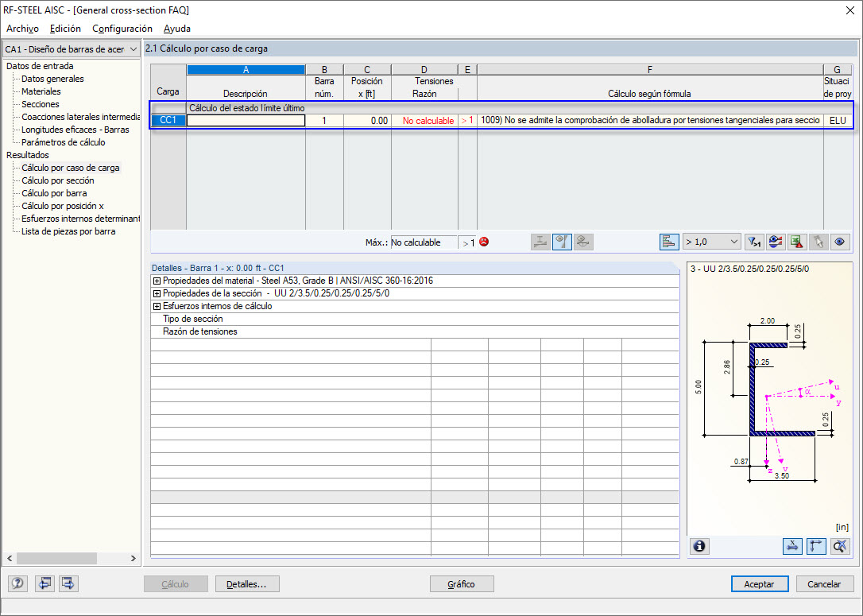Expand Propiedades de la sección row
This screenshot has width=863, height=616.
[x=157, y=293]
